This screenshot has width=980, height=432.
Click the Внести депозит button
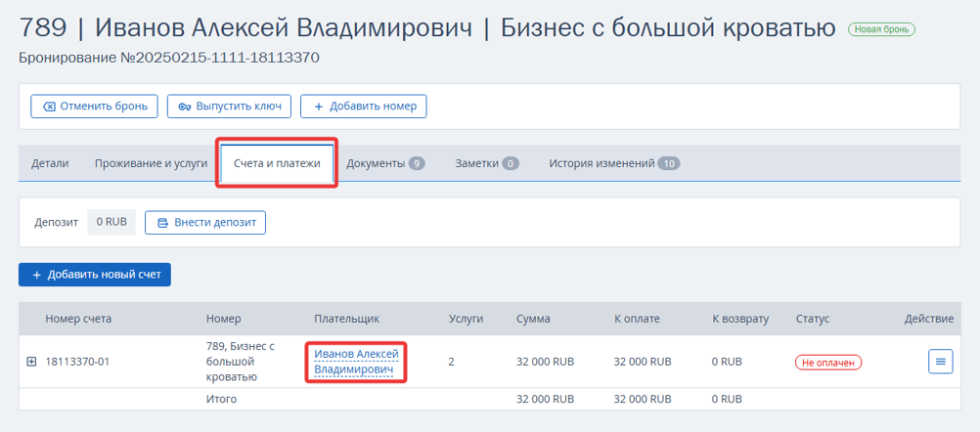tap(205, 222)
